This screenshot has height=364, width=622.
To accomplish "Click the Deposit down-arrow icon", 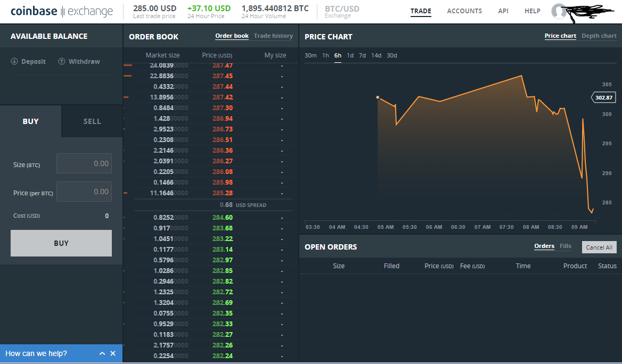I will click(x=14, y=61).
